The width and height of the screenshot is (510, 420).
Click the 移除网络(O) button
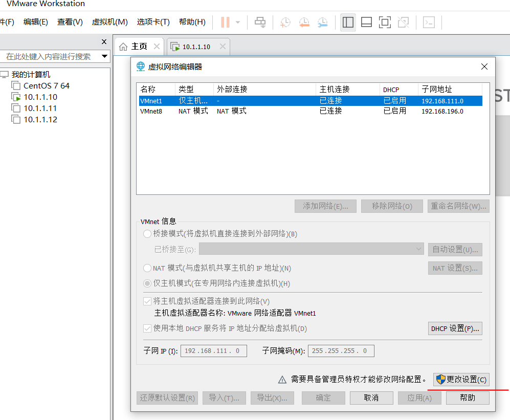point(392,206)
